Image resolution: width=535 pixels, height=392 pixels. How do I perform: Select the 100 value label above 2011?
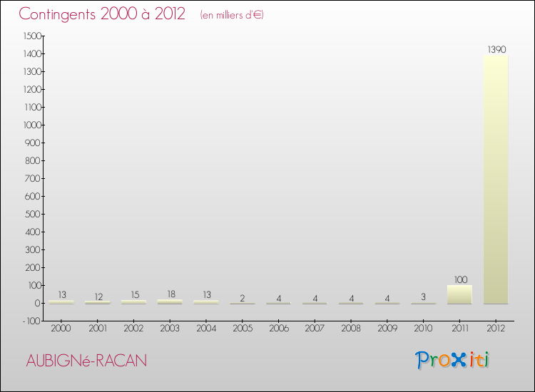(x=461, y=280)
